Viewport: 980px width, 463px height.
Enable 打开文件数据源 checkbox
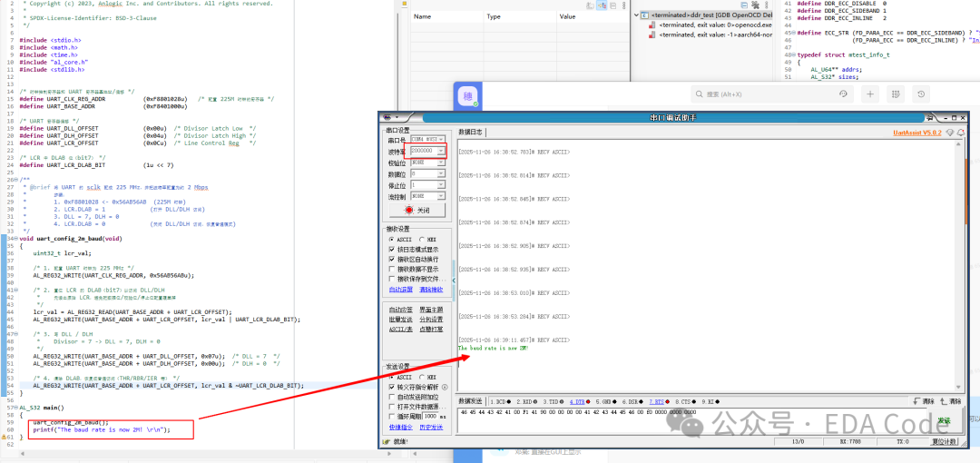pyautogui.click(x=392, y=407)
